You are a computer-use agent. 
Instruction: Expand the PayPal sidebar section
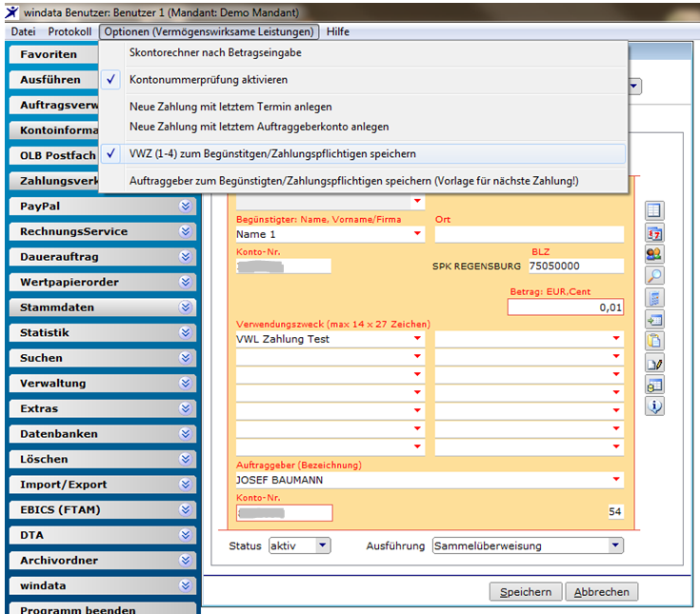102,207
